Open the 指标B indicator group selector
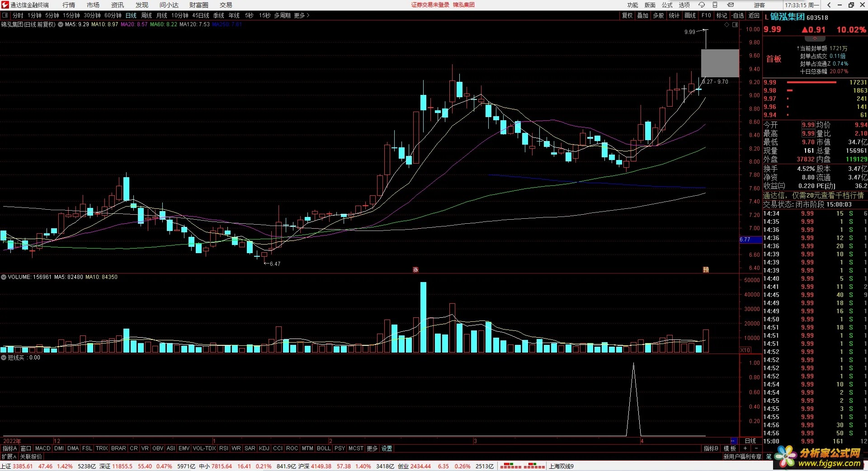868x471 pixels. [711, 448]
